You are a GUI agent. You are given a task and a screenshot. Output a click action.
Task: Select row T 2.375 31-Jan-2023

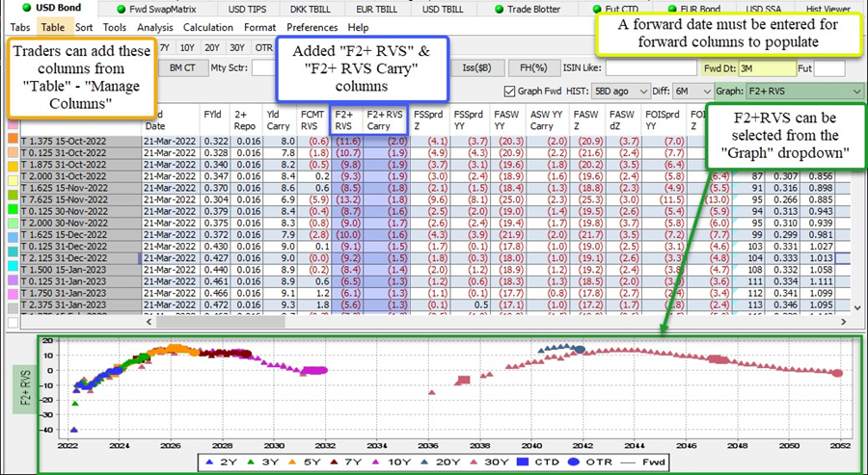pos(80,303)
